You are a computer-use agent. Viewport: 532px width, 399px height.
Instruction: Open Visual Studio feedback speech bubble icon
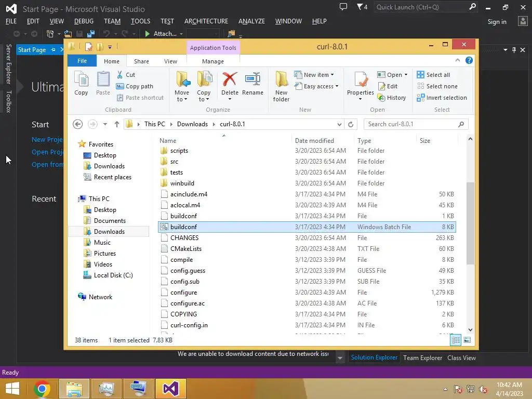point(343,7)
